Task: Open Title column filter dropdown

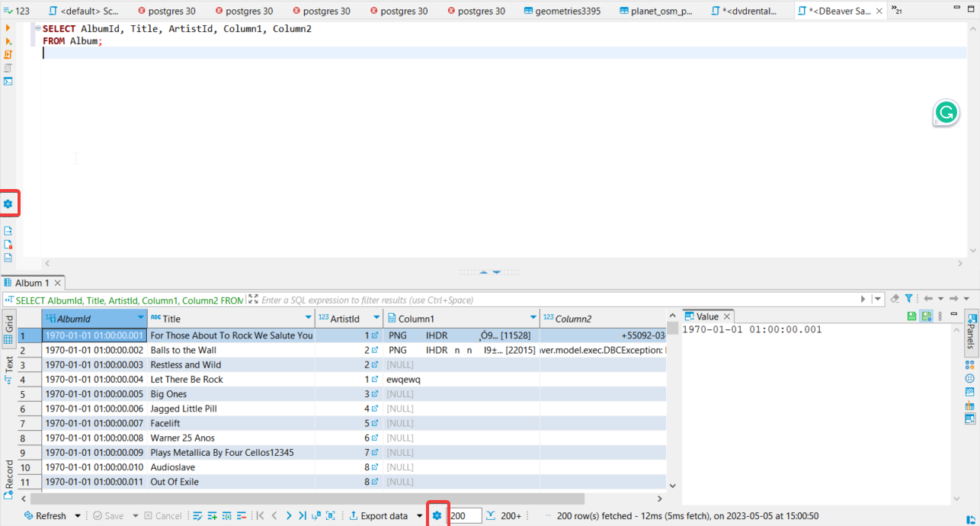Action: coord(309,318)
